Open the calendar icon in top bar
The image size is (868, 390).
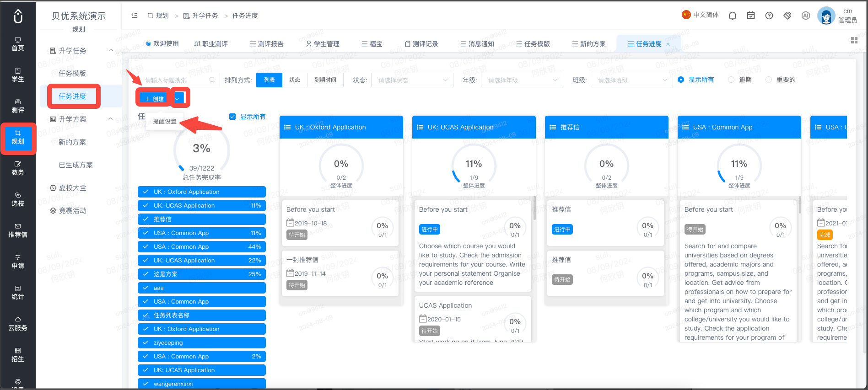click(x=751, y=16)
